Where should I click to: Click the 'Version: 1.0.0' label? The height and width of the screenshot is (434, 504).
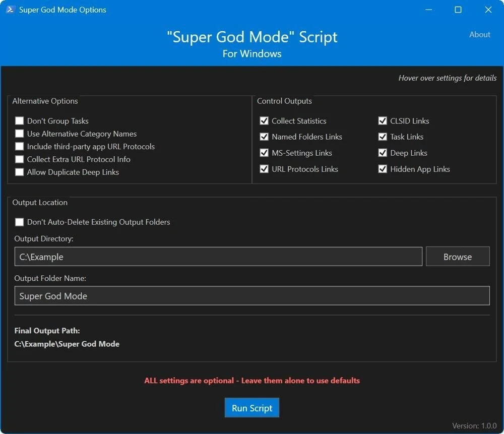pyautogui.click(x=474, y=425)
